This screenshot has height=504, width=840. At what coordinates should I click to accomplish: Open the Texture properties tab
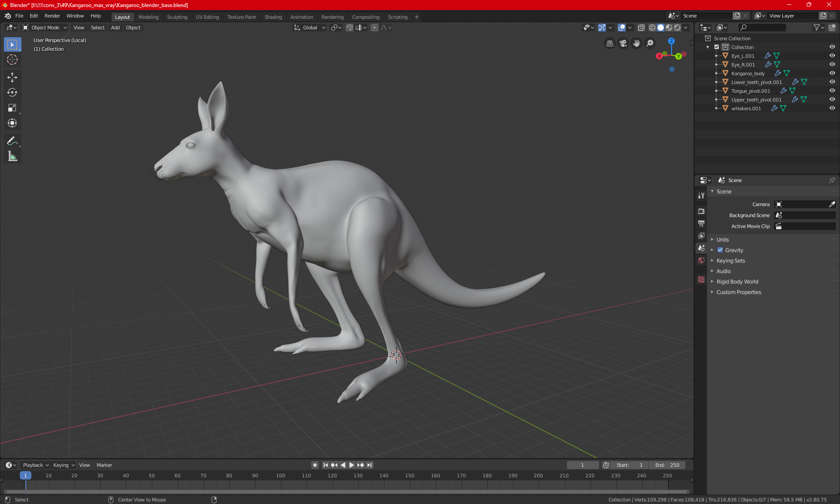(701, 280)
